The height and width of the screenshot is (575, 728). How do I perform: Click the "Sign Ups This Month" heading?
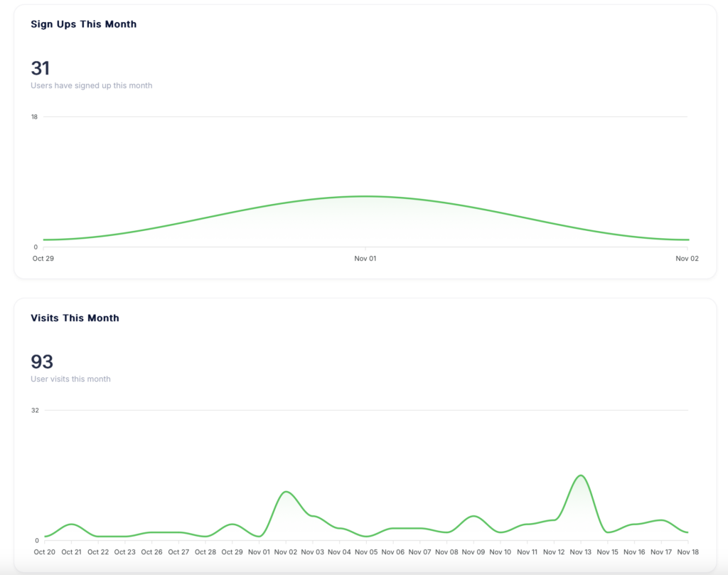click(83, 24)
